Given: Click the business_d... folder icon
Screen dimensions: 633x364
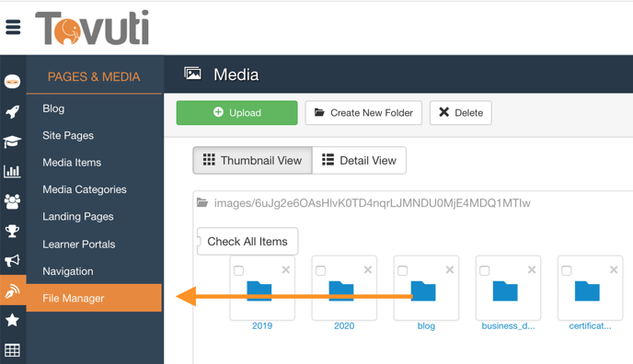Looking at the screenshot, I should tap(505, 291).
